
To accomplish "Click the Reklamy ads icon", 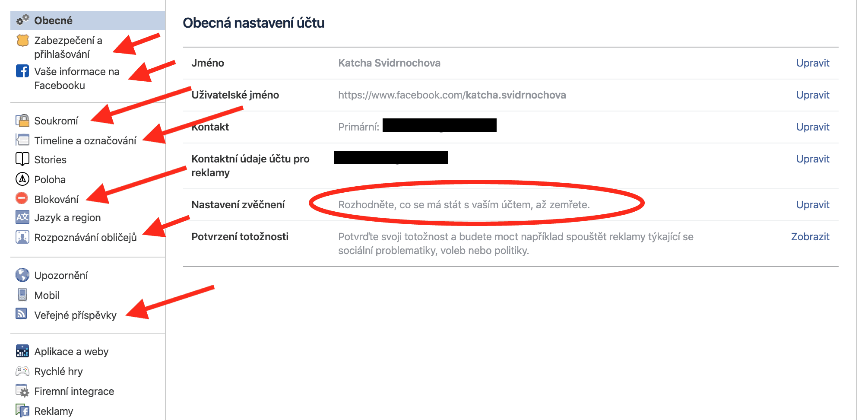I will coord(22,410).
